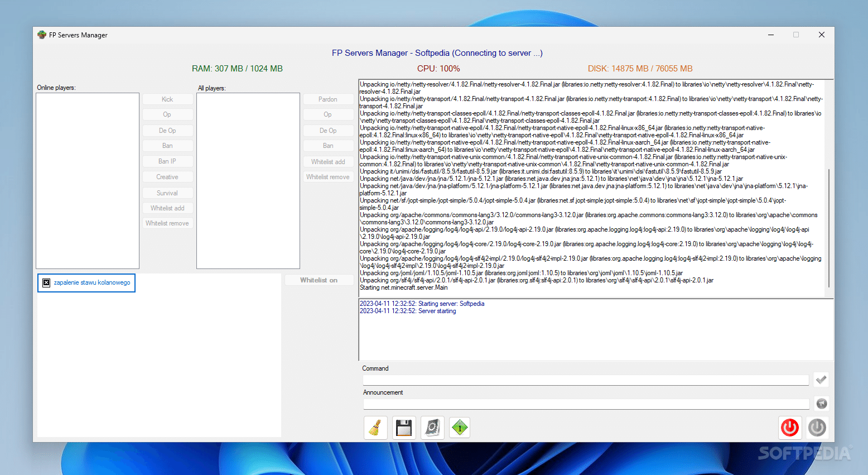The height and width of the screenshot is (475, 868).
Task: Click Op button for online players
Action: point(167,114)
